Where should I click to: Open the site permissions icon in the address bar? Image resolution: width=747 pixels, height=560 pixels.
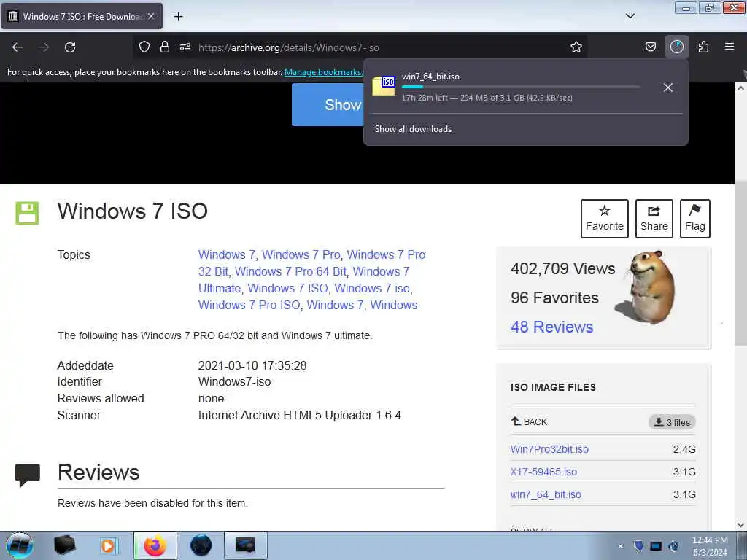[185, 47]
